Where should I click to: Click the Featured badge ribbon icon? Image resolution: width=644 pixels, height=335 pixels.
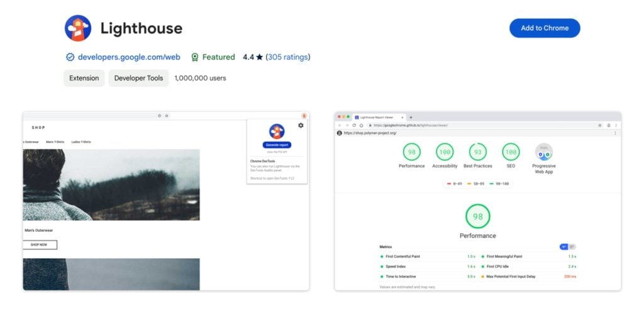(x=195, y=57)
